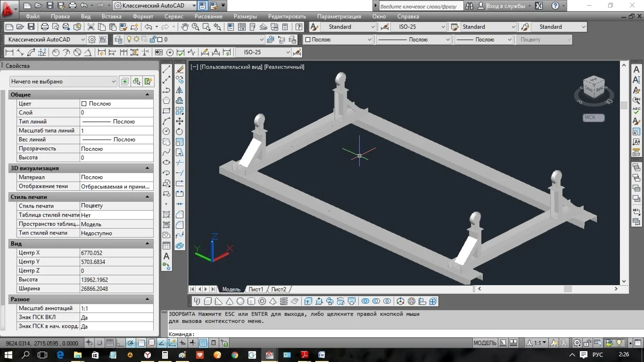This screenshot has height=362, width=644.
Task: Switch to the 'Лист1' layout tab
Action: pyautogui.click(x=256, y=289)
